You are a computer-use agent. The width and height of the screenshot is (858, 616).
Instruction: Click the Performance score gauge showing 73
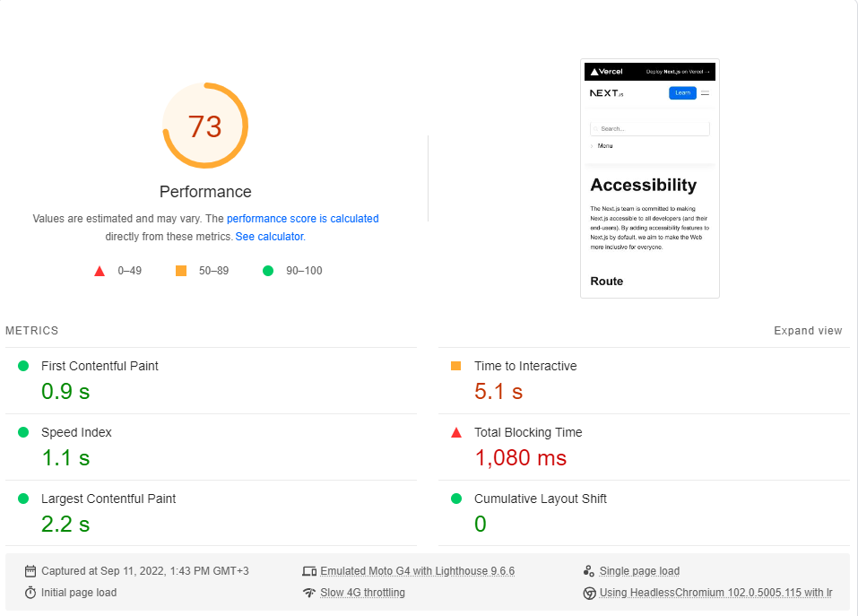click(205, 126)
